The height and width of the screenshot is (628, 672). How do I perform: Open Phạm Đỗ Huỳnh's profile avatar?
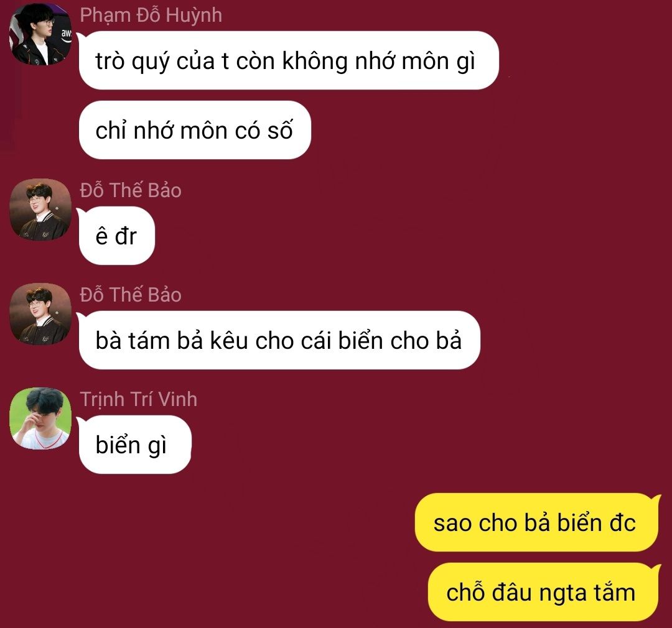pyautogui.click(x=40, y=34)
